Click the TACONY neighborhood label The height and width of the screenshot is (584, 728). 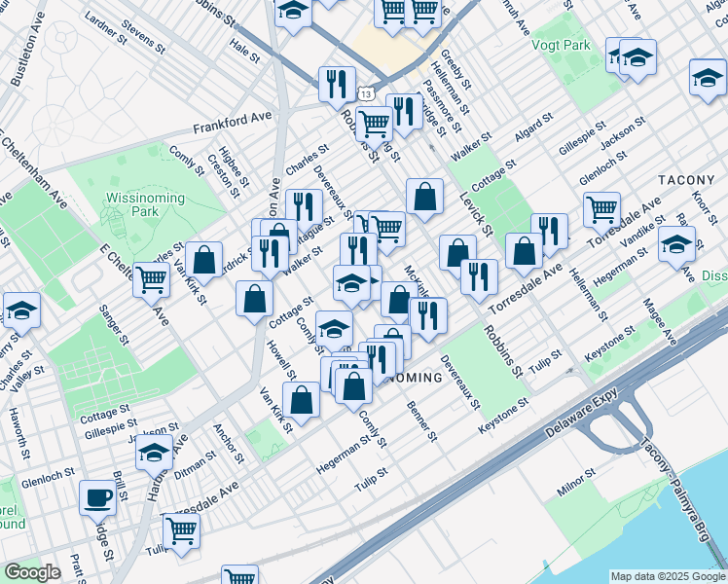click(686, 180)
